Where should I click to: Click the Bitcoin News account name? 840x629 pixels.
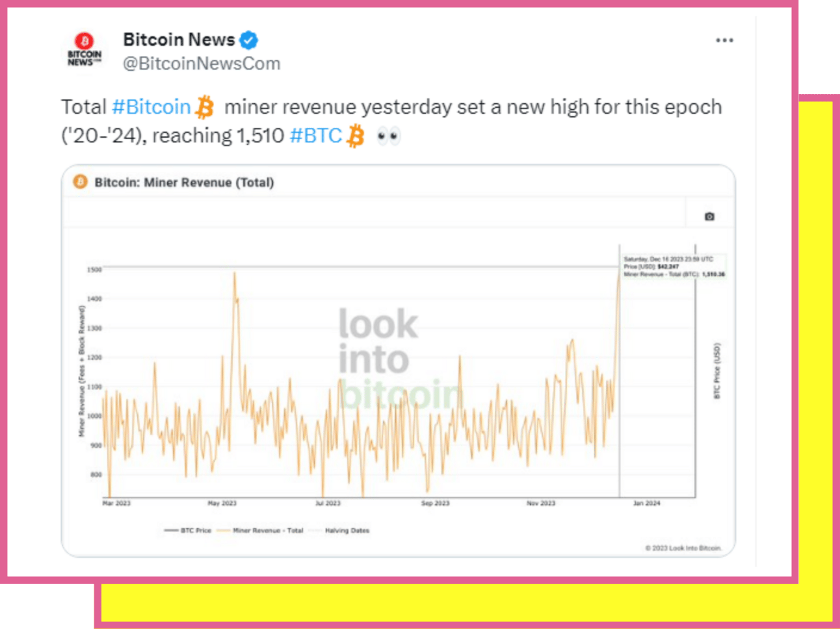[x=179, y=40]
